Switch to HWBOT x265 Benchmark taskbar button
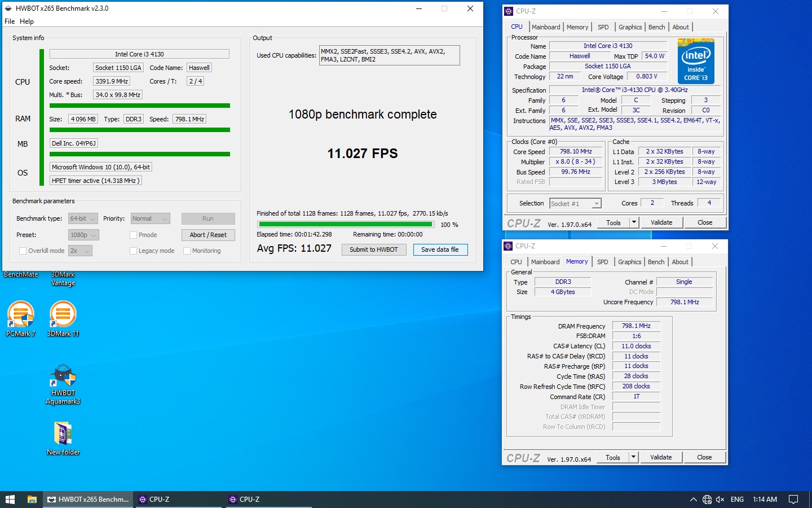Image resolution: width=812 pixels, height=508 pixels. [88, 500]
